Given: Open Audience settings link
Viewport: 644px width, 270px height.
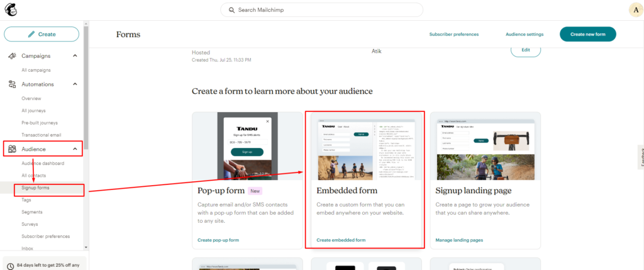Looking at the screenshot, I should 525,35.
